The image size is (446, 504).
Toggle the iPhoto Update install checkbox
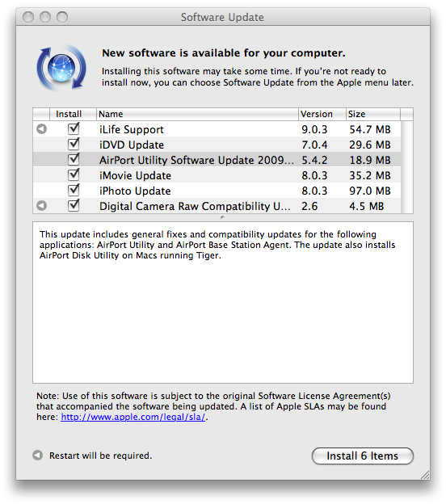click(x=74, y=190)
